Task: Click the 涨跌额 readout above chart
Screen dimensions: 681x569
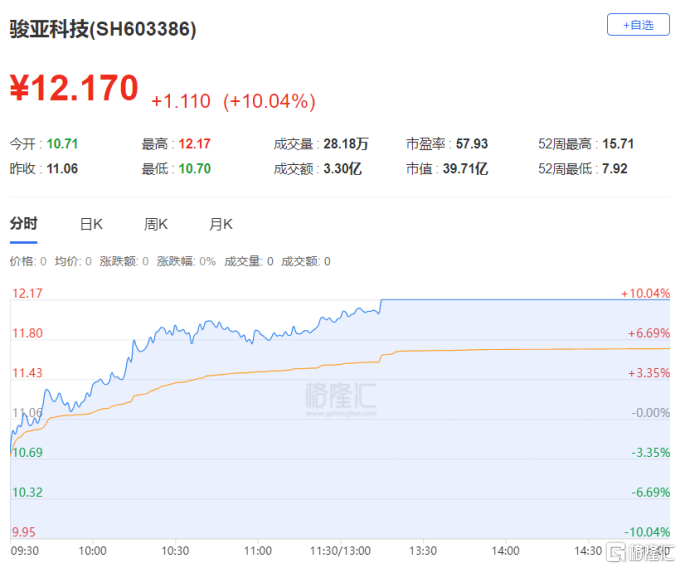Action: pyautogui.click(x=124, y=261)
